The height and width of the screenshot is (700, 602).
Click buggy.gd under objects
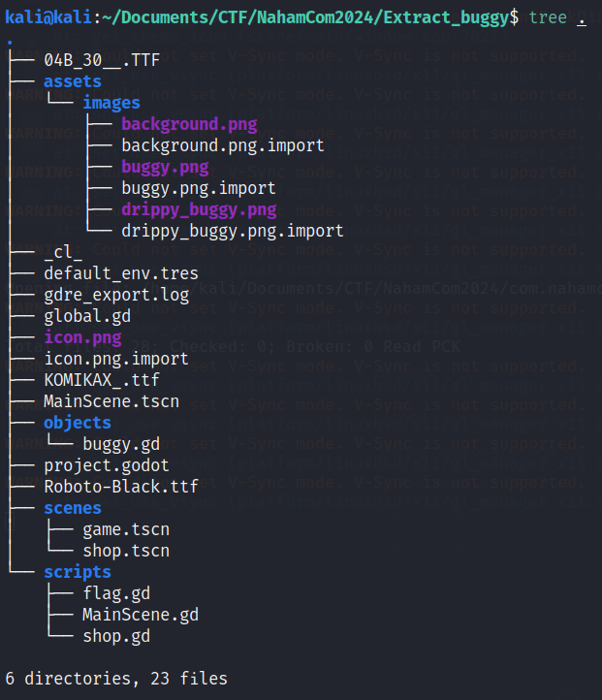pos(121,444)
